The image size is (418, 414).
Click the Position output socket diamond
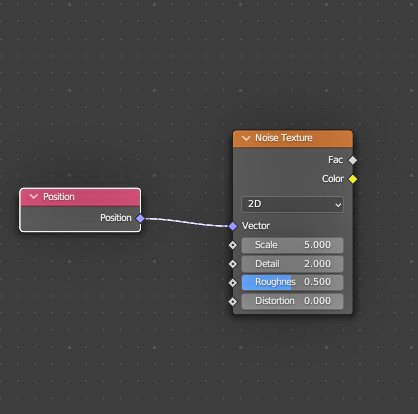(140, 219)
